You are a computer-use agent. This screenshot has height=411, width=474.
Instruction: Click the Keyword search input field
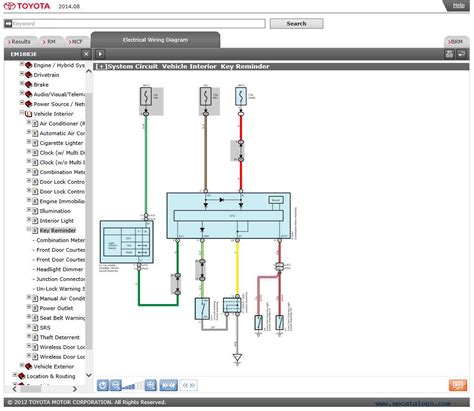click(139, 24)
